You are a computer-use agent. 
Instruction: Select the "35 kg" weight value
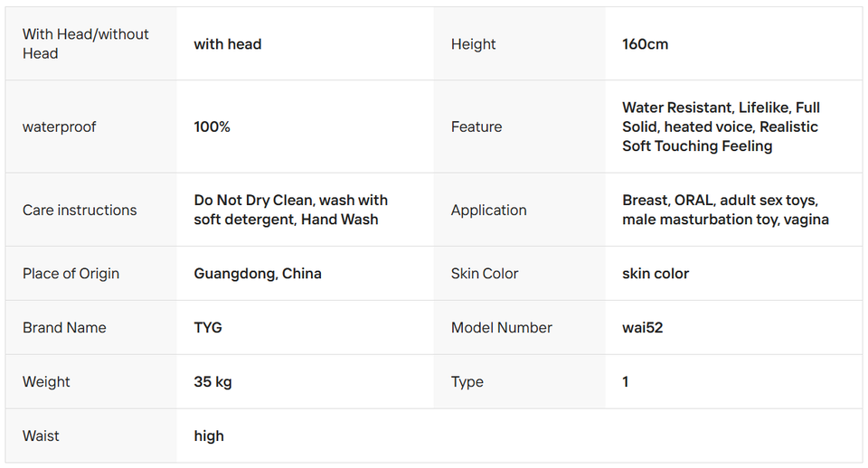coord(213,381)
